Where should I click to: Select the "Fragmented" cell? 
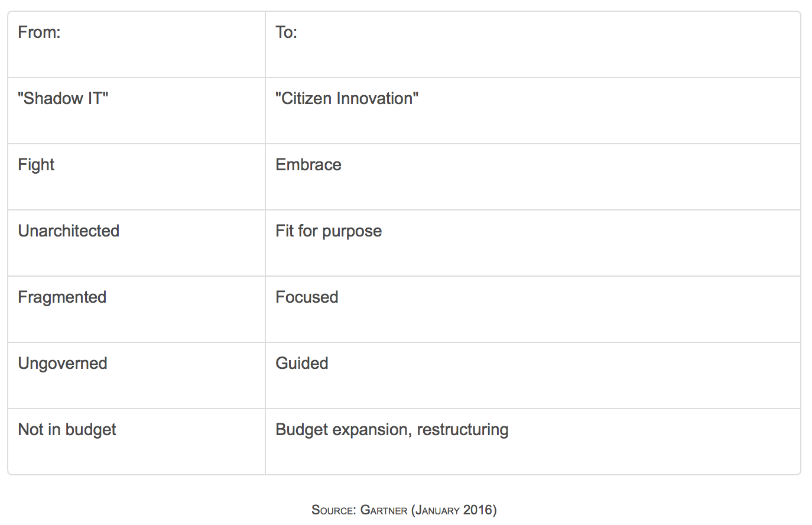[x=62, y=297]
